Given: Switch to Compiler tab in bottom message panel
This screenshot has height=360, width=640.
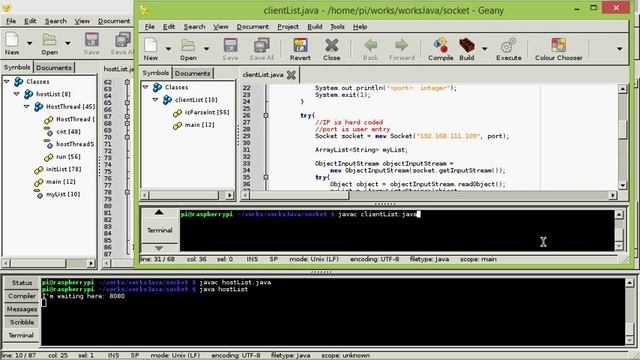Looking at the screenshot, I should [x=22, y=296].
